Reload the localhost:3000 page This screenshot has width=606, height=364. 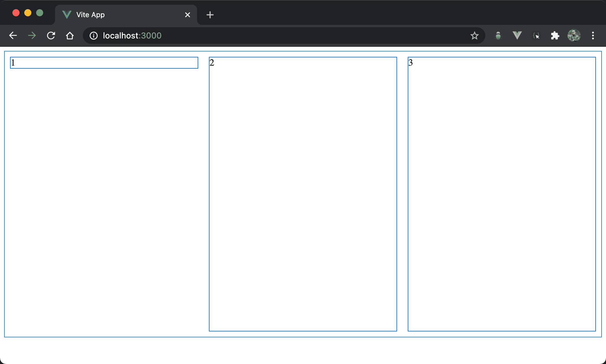(51, 36)
